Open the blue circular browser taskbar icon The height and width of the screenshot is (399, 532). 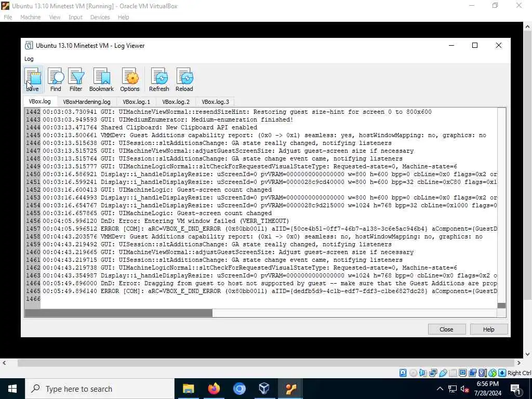239,389
